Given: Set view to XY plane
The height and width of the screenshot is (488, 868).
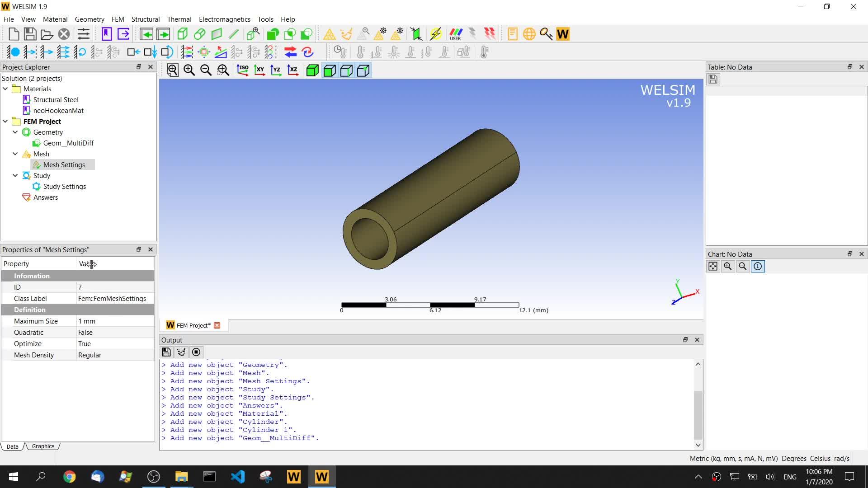Looking at the screenshot, I should pyautogui.click(x=259, y=70).
